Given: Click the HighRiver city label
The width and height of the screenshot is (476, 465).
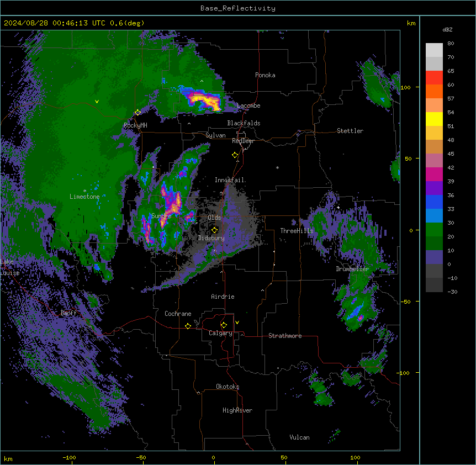Looking at the screenshot, I should (237, 410).
